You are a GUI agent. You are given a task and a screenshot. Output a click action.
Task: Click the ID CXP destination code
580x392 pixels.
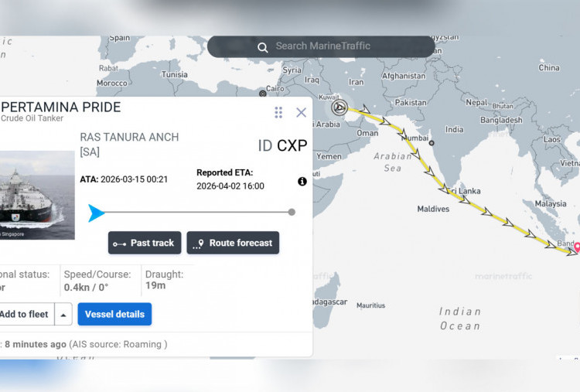(282, 145)
